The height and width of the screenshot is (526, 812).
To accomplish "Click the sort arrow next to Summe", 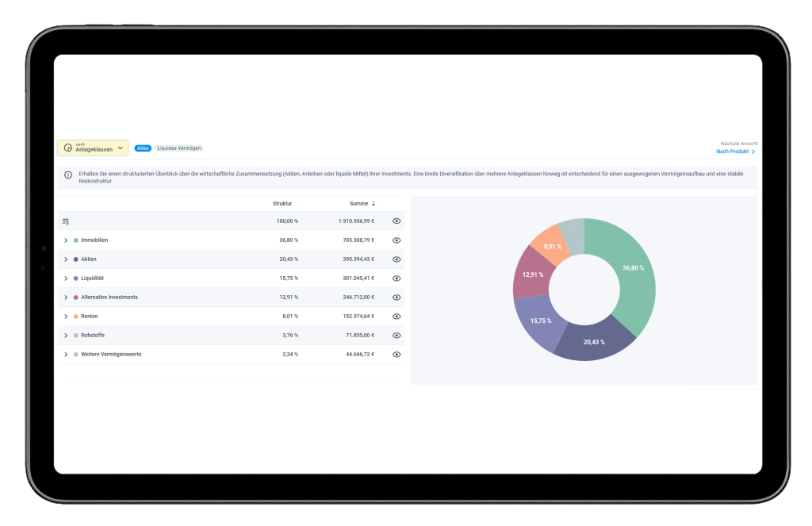I will click(373, 204).
